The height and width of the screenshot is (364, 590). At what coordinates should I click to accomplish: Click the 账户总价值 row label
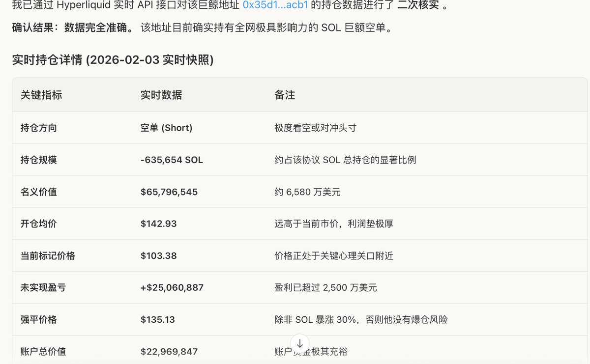click(43, 351)
